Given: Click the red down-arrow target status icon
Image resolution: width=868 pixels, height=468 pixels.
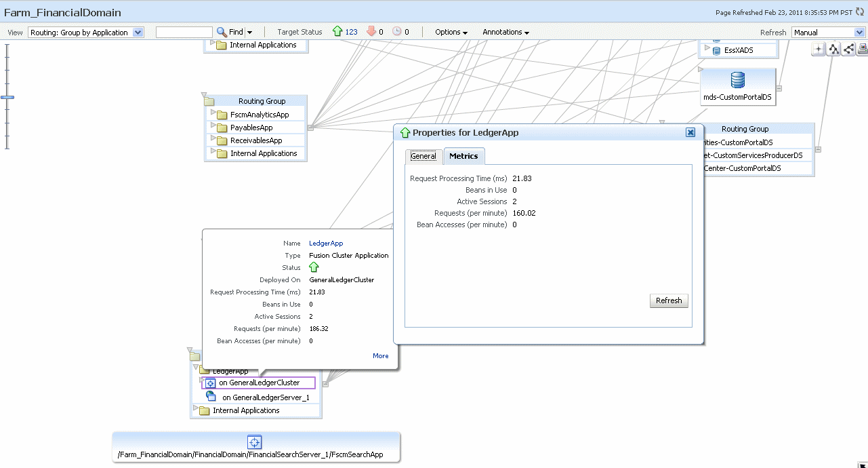Looking at the screenshot, I should pos(371,32).
